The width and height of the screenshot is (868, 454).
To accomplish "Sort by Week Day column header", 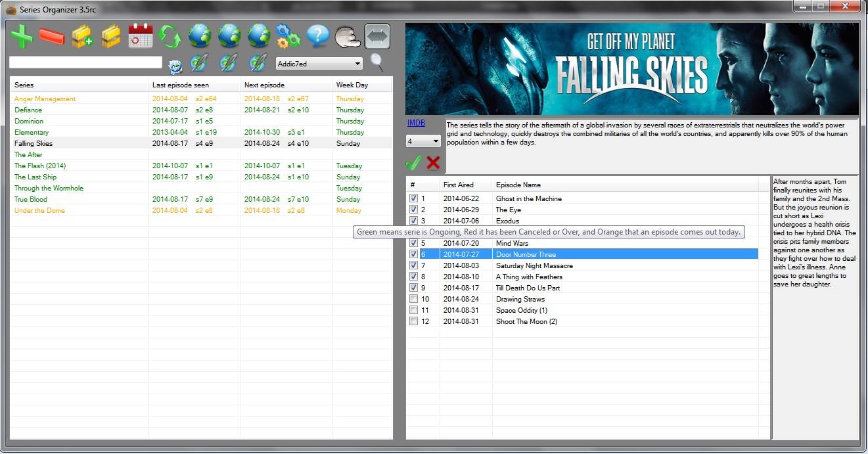I will (x=362, y=85).
